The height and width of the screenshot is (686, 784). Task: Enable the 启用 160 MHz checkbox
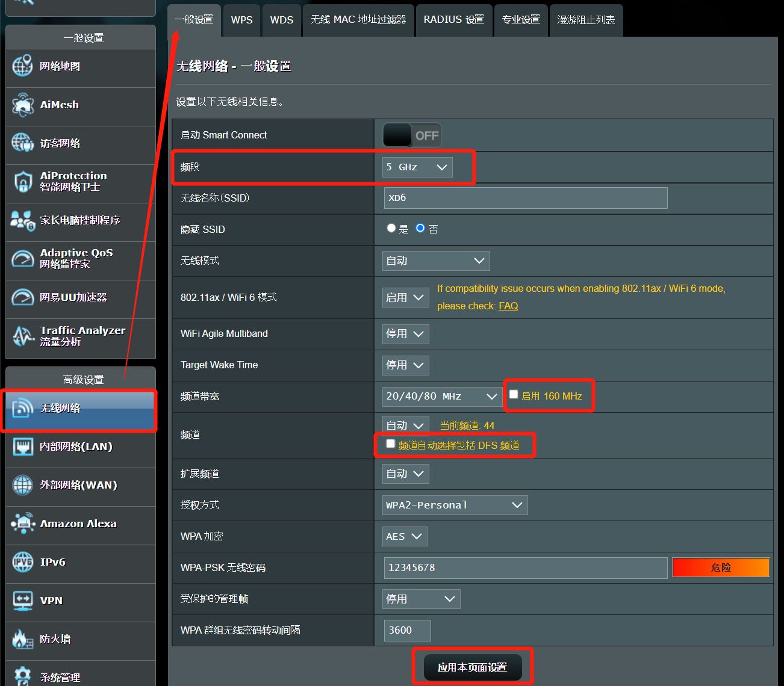click(x=514, y=394)
